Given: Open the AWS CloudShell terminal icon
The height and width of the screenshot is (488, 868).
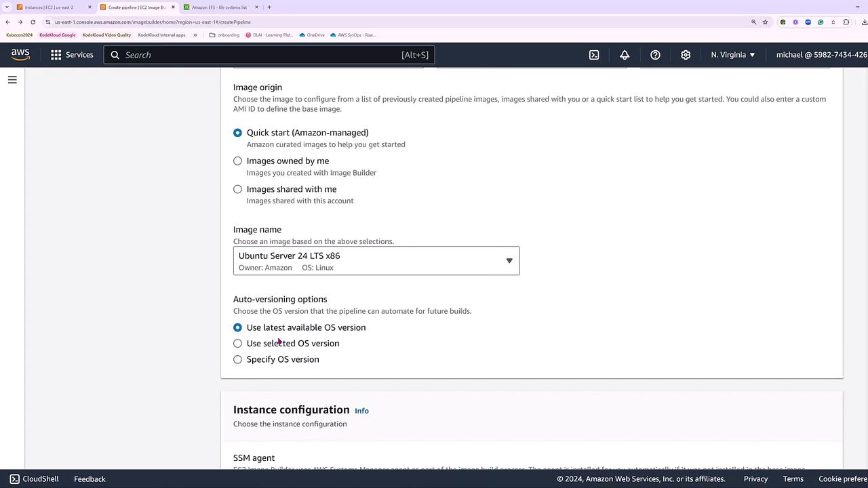Looking at the screenshot, I should [x=594, y=55].
